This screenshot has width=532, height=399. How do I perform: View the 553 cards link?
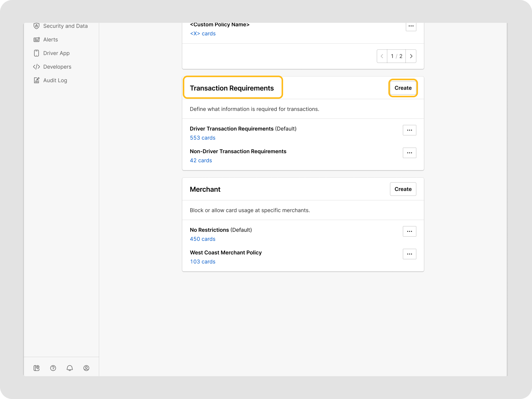pos(203,138)
